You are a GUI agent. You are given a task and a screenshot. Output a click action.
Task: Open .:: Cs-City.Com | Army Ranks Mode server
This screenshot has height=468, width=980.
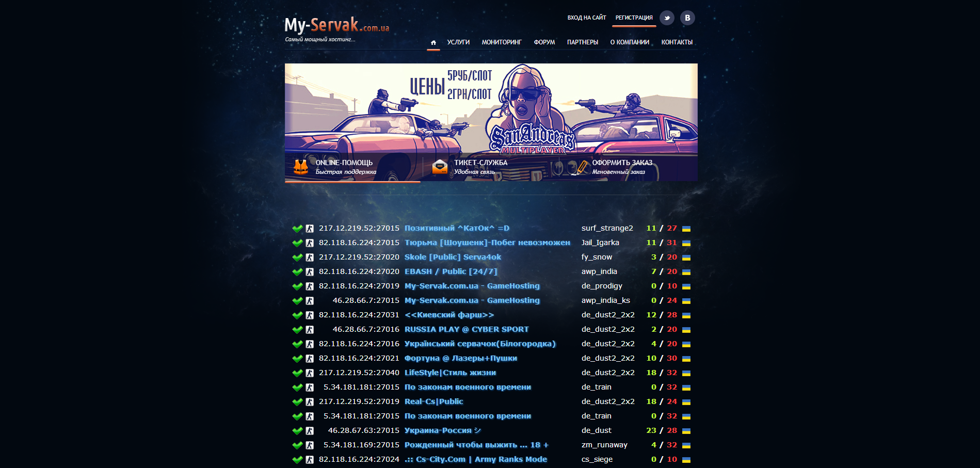(x=476, y=459)
